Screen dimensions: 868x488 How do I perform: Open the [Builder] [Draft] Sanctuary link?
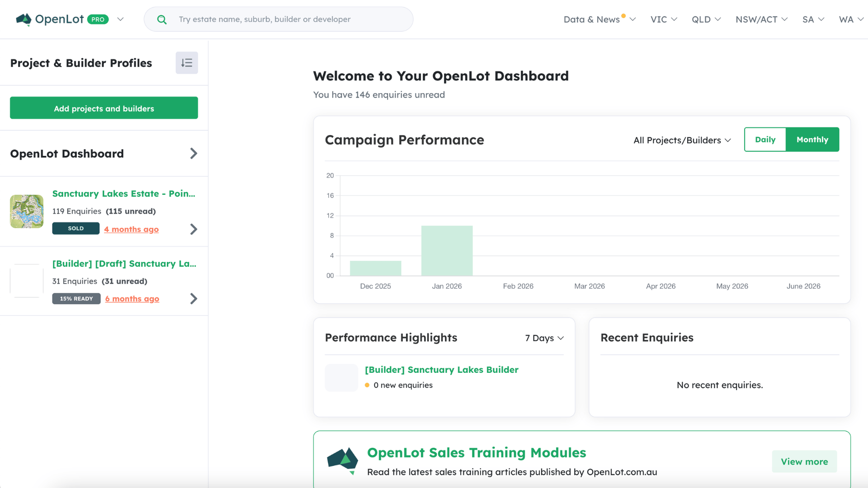(124, 263)
